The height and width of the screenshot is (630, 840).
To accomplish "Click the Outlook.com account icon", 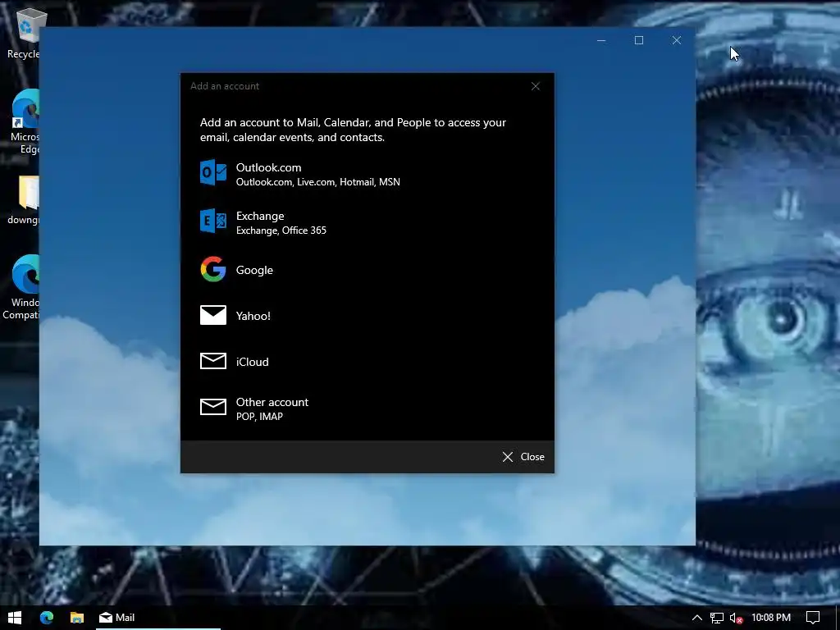I will click(213, 172).
